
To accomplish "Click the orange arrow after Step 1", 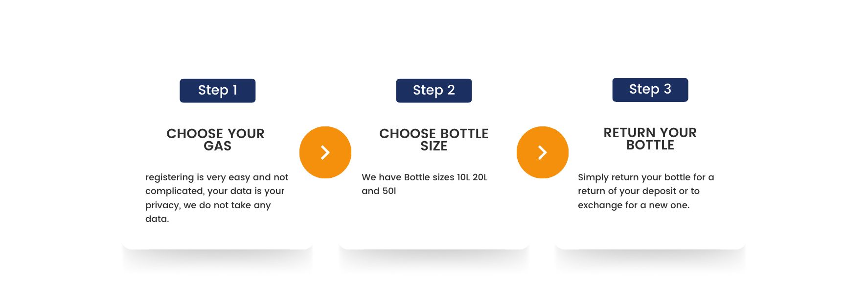I will [325, 152].
